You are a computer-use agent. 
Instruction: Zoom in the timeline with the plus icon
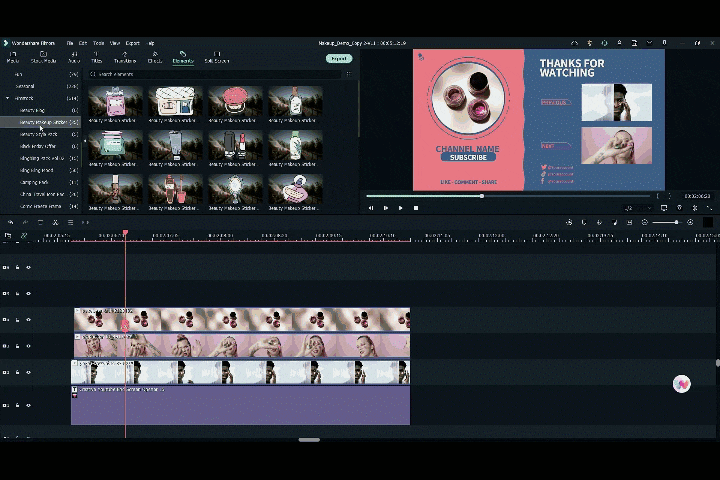coord(690,222)
